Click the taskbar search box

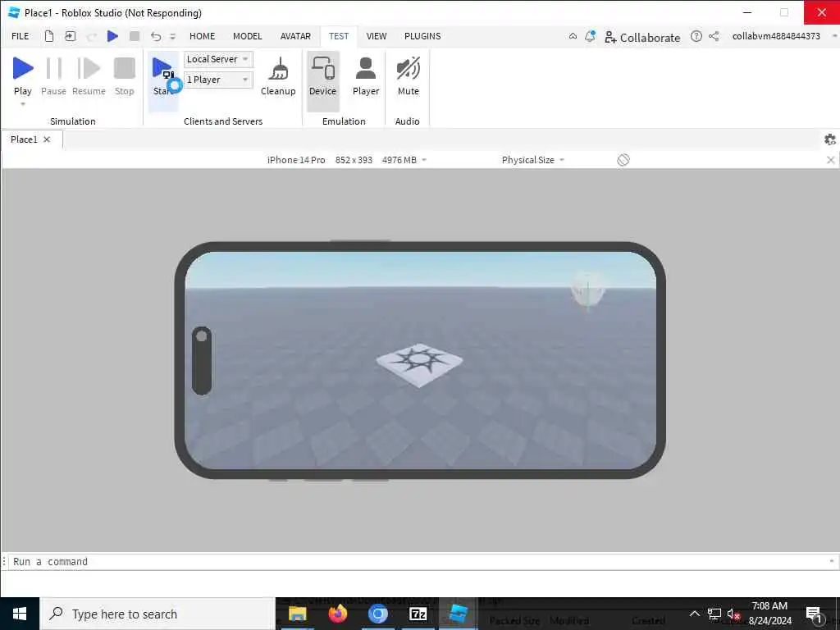pos(157,614)
